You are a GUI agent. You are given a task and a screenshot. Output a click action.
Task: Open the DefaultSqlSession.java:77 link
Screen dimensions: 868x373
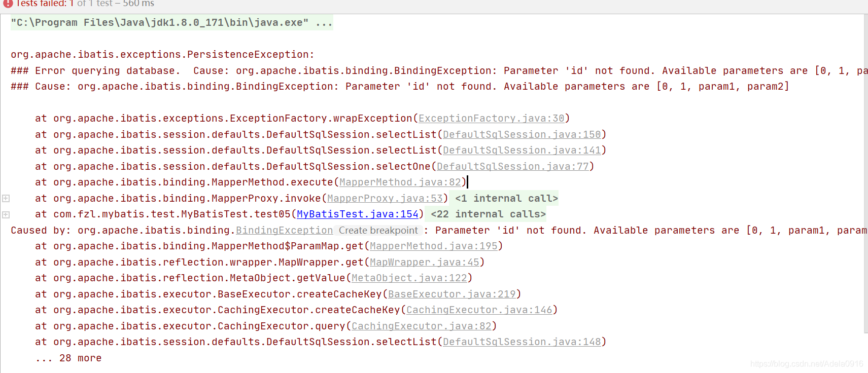pos(512,166)
